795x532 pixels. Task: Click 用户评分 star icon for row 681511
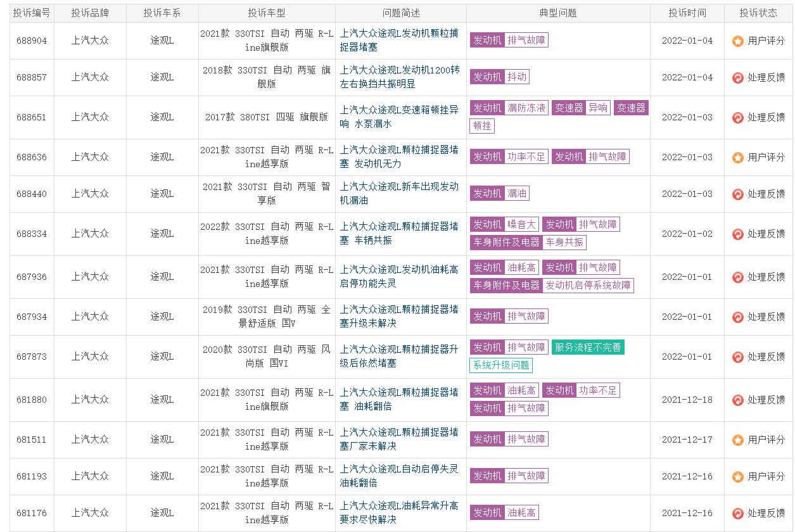pos(737,440)
